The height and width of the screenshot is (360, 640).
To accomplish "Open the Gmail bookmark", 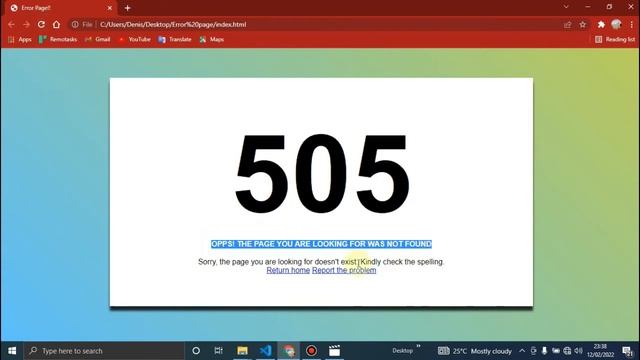I will 98,40.
